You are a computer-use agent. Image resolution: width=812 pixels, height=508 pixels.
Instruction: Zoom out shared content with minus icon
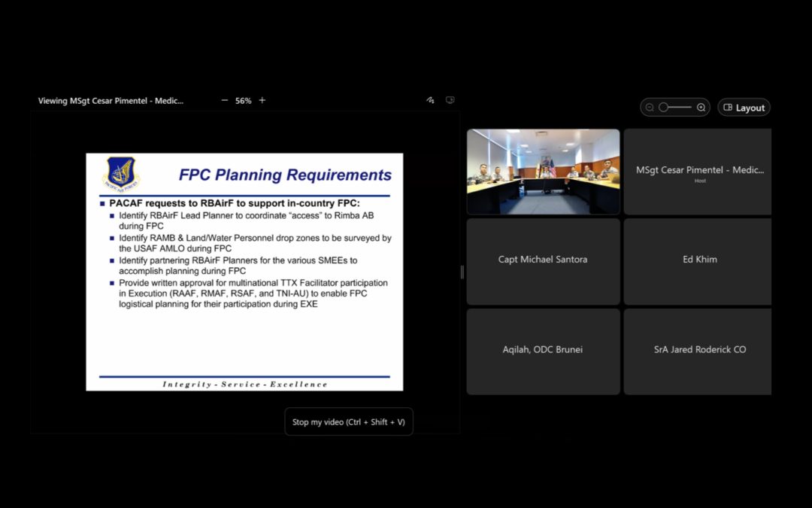coord(224,101)
